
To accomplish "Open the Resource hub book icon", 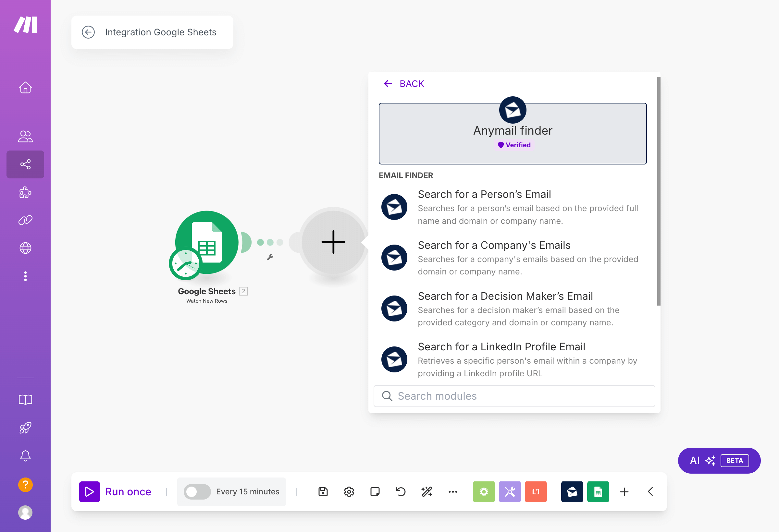I will coord(25,399).
